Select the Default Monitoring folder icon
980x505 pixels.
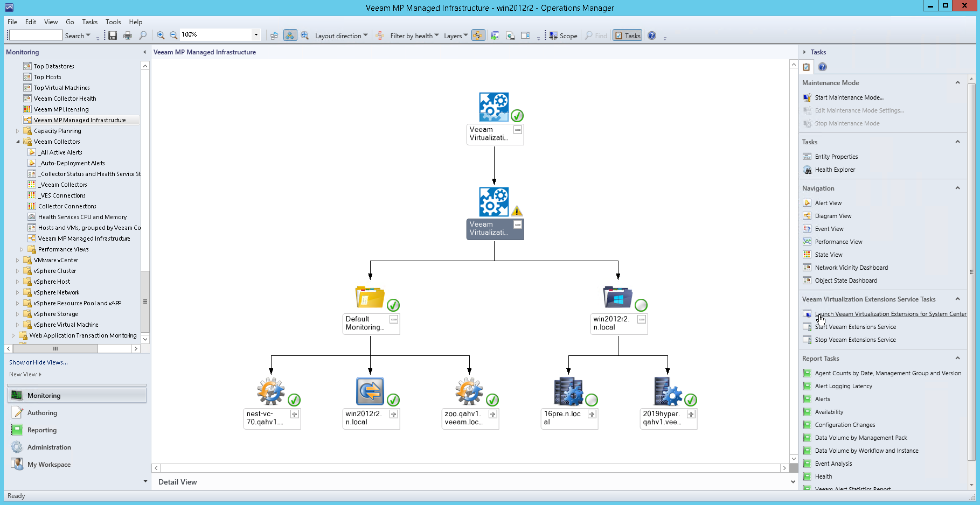click(370, 297)
